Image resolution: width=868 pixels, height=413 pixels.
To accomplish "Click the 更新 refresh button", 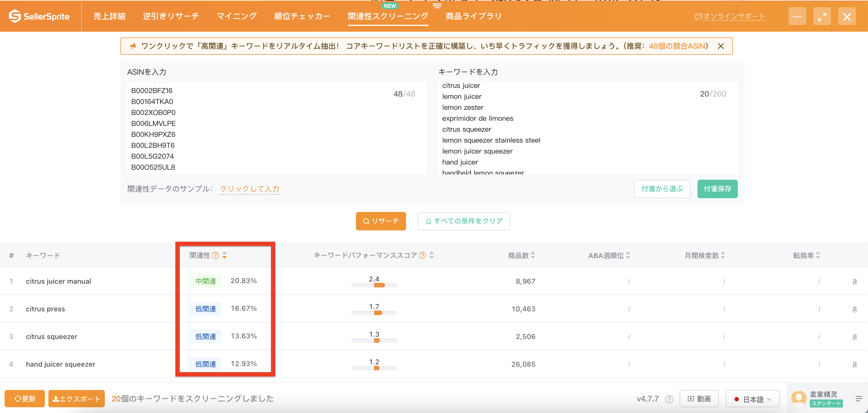I will pyautogui.click(x=24, y=399).
